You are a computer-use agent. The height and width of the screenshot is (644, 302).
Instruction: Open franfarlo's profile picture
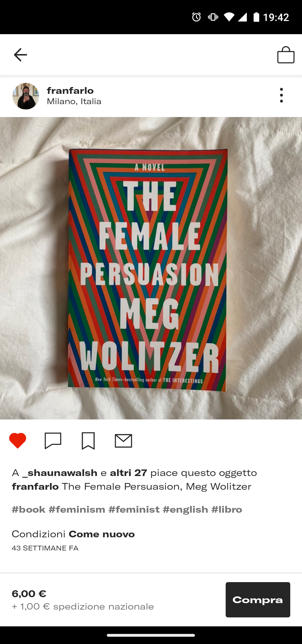pyautogui.click(x=26, y=96)
